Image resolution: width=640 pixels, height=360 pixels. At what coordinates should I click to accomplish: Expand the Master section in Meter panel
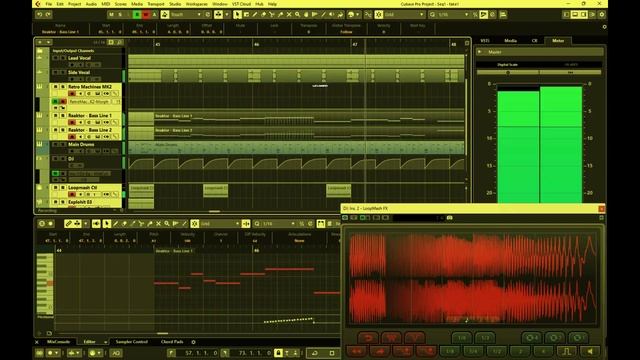[480, 52]
